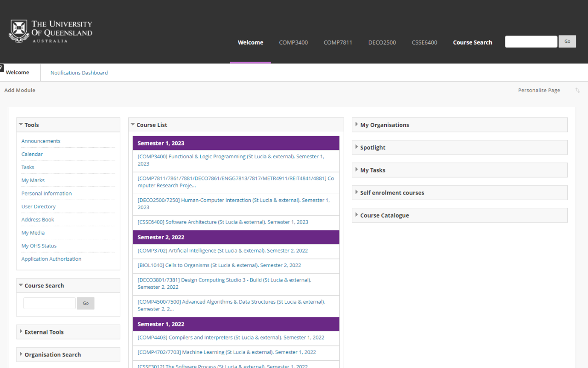Collapse the Tools module
The height and width of the screenshot is (368, 588).
point(21,124)
